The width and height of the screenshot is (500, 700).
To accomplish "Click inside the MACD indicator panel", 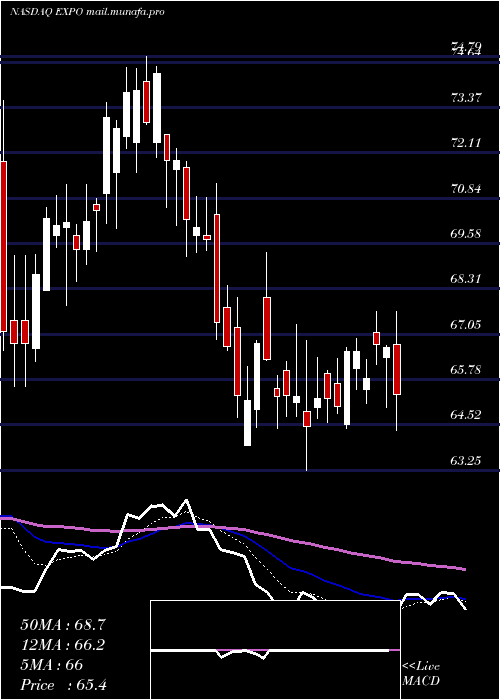I will 275,650.
